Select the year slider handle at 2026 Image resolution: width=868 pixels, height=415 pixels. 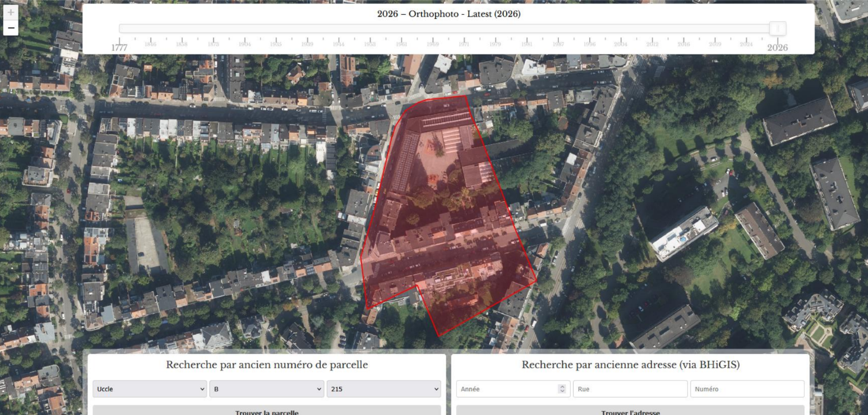[777, 27]
